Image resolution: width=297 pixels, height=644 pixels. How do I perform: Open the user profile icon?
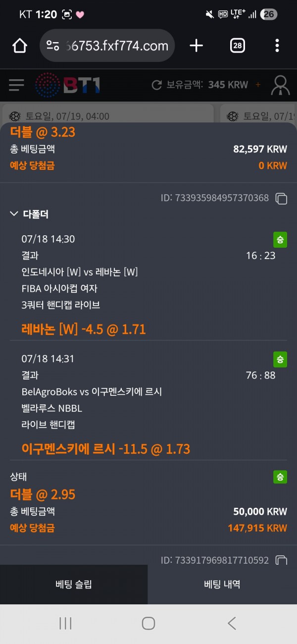280,85
